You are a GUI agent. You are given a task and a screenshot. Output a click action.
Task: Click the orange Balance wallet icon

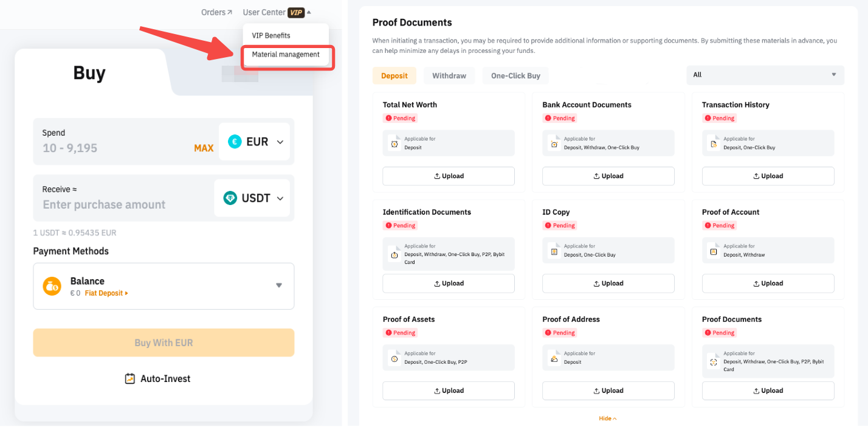[x=52, y=286]
